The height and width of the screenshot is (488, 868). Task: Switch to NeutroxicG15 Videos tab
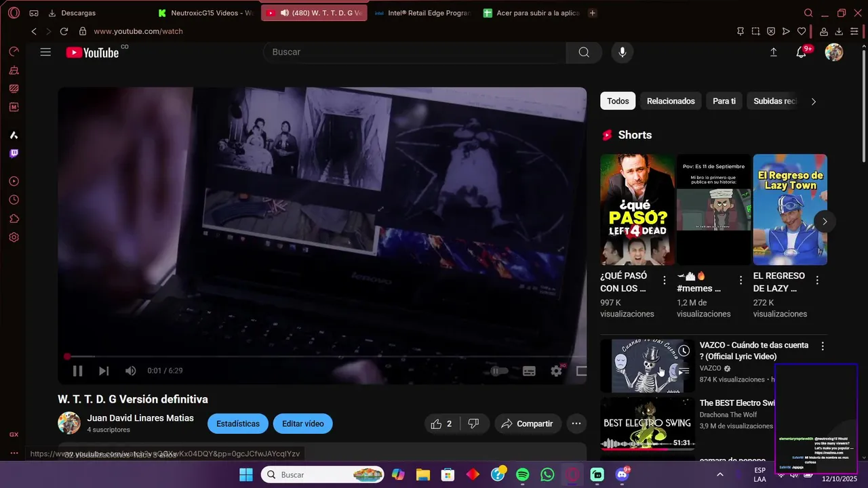pyautogui.click(x=205, y=13)
